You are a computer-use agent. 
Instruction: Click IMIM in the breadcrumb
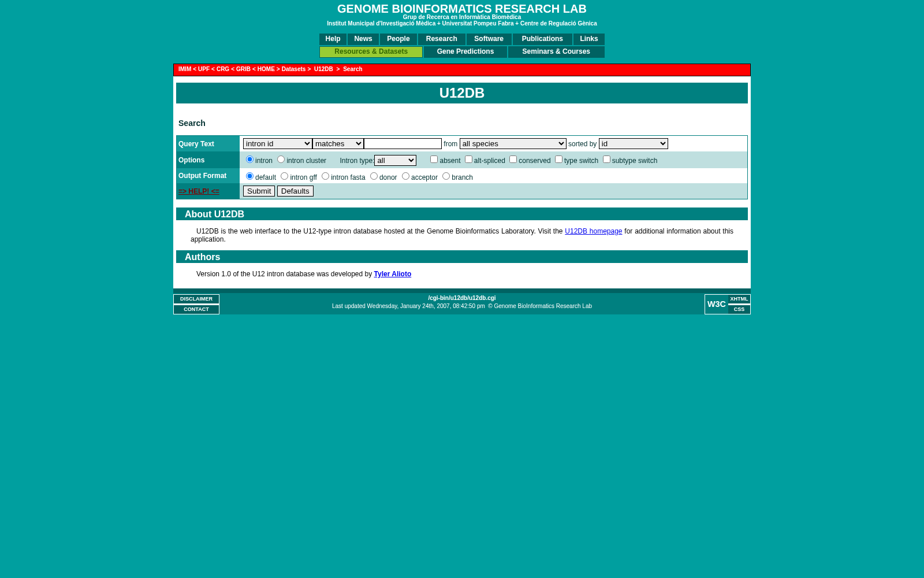[185, 69]
